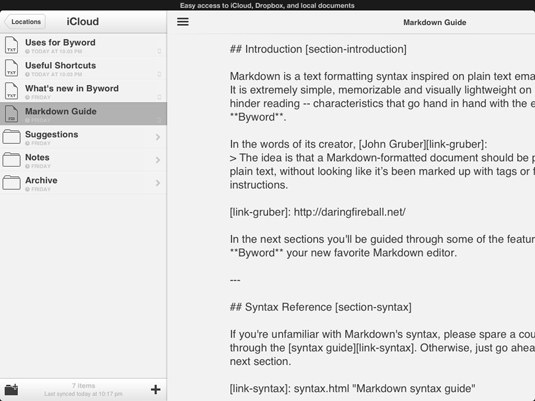Click the What's new in Byword file icon
535x401 pixels.
point(11,91)
